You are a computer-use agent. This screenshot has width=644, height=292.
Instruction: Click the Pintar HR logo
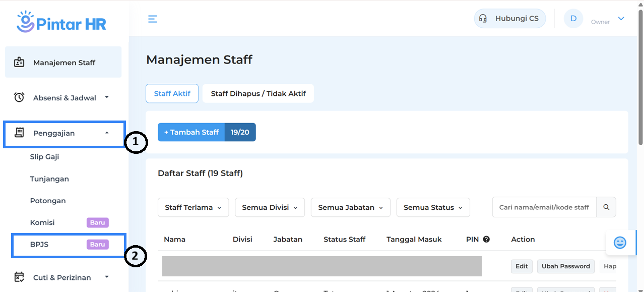[61, 22]
